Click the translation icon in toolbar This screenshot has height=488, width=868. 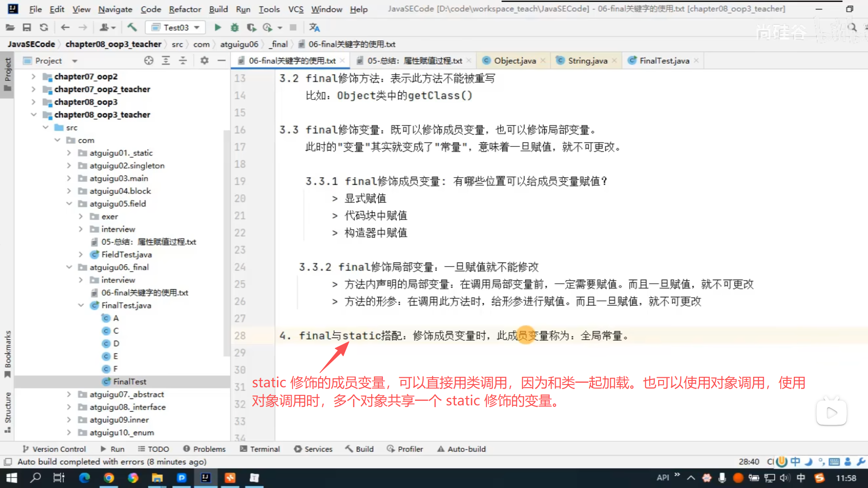tap(314, 28)
